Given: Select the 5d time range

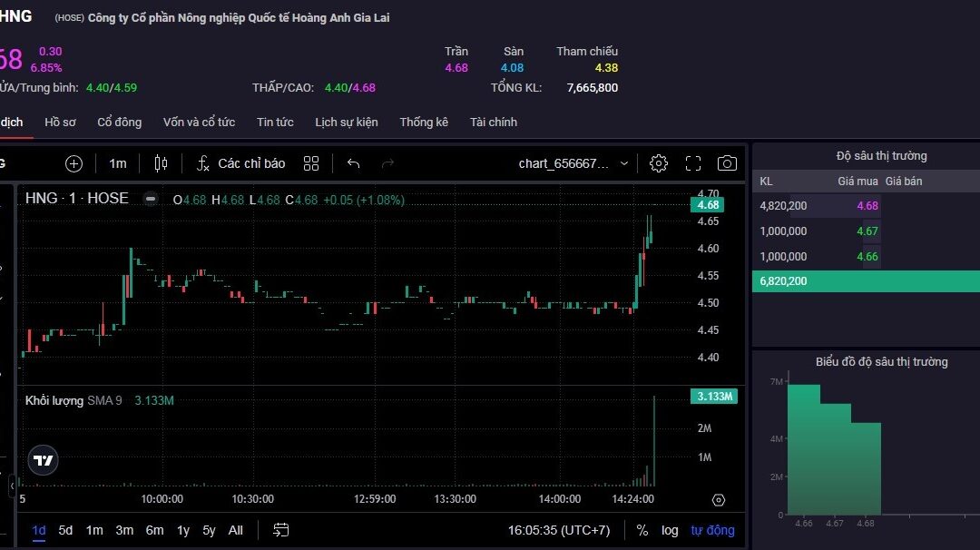Looking at the screenshot, I should [x=65, y=530].
